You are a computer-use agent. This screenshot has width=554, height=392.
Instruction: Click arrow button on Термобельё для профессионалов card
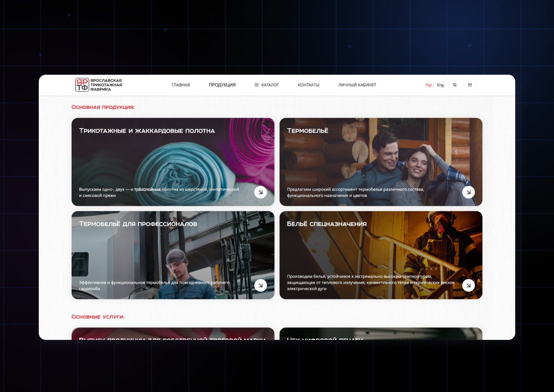coord(261,285)
